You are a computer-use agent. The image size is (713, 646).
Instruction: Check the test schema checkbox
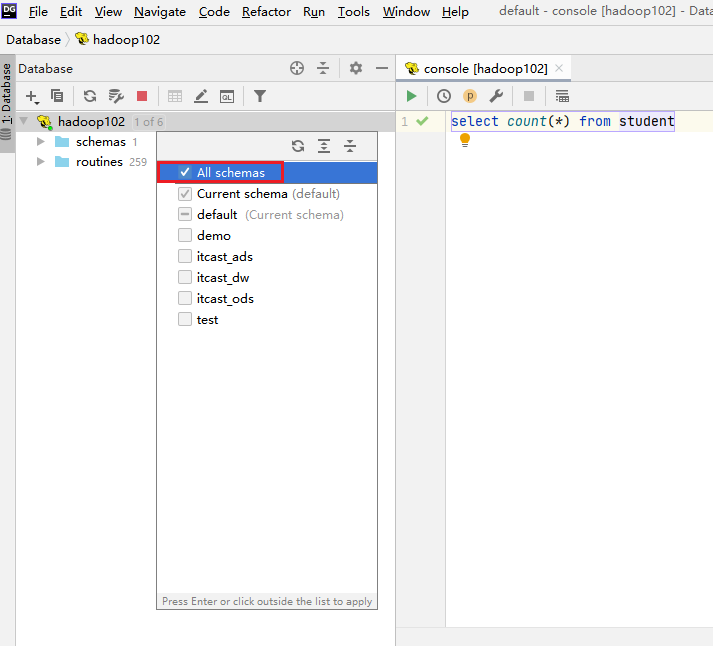coord(185,319)
